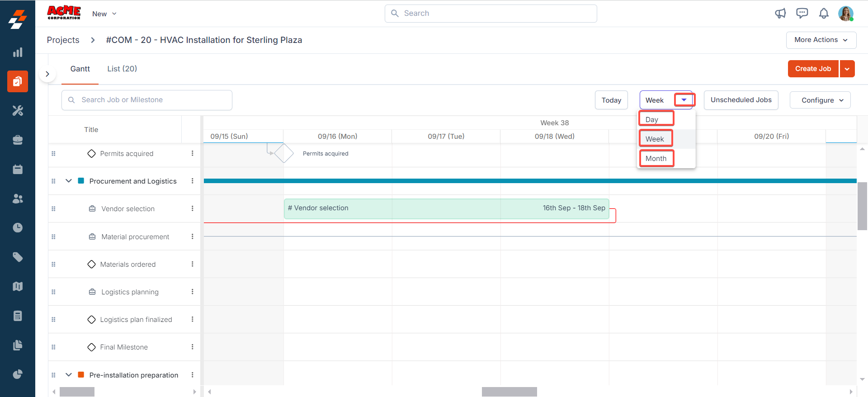
Task: Click the wrench and screwdriver sidebar icon
Action: pos(18,111)
